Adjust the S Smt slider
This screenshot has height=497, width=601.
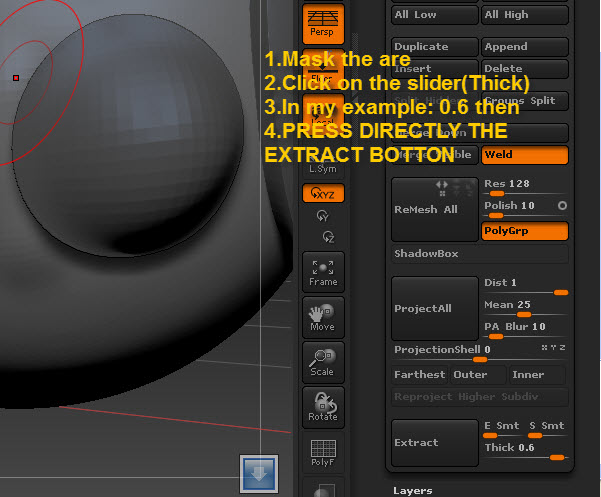pyautogui.click(x=547, y=430)
